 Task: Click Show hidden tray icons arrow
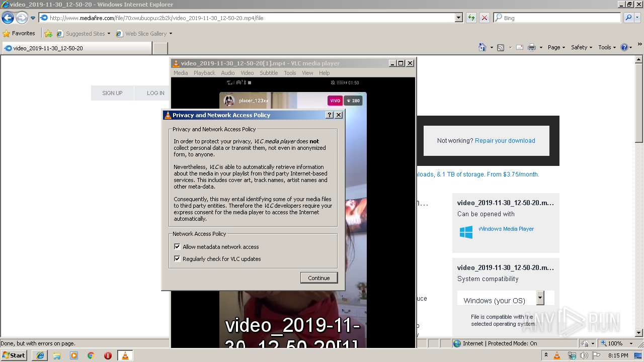tap(546, 355)
